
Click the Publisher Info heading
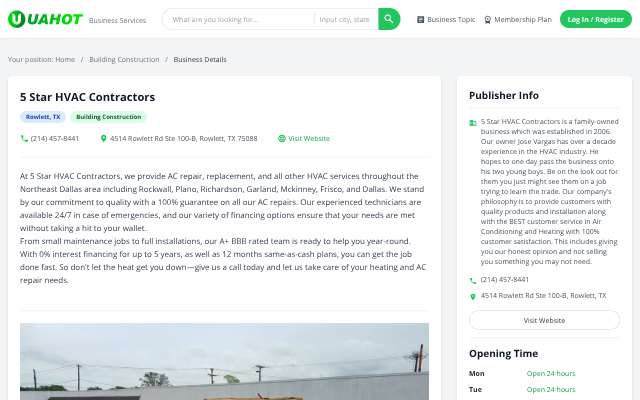(504, 96)
